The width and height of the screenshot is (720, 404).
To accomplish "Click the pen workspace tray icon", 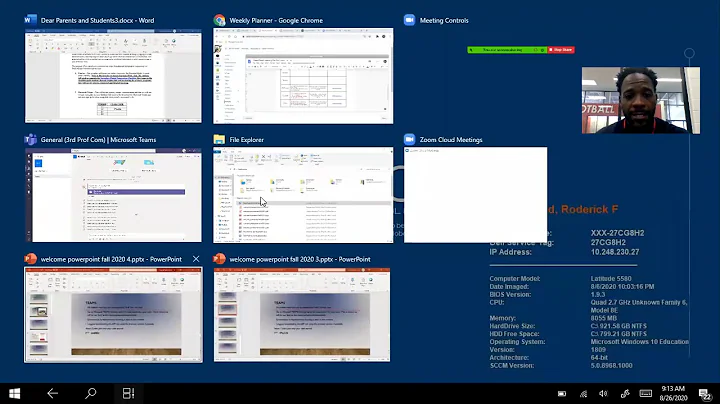I will point(625,393).
